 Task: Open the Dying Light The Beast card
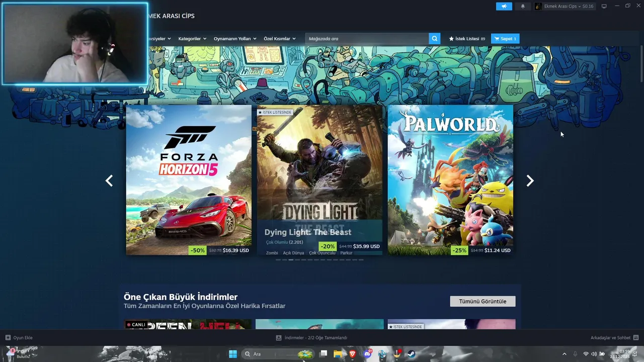pyautogui.click(x=319, y=180)
